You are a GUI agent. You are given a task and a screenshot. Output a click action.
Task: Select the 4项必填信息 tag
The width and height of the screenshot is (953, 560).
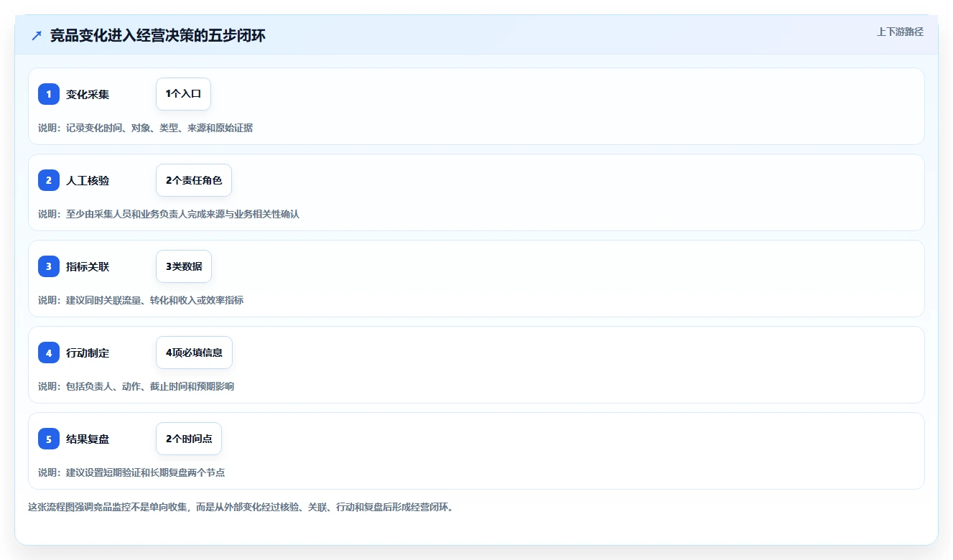pos(194,353)
